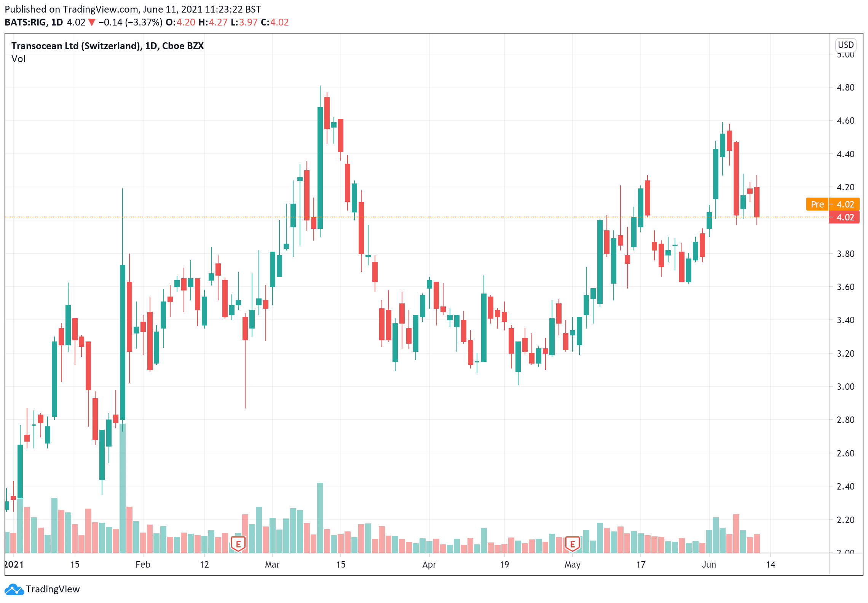Click the USD currency label

pos(846,45)
